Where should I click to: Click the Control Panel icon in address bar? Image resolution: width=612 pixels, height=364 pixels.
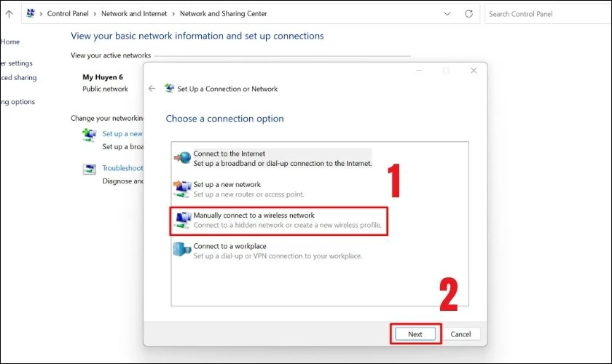[31, 13]
